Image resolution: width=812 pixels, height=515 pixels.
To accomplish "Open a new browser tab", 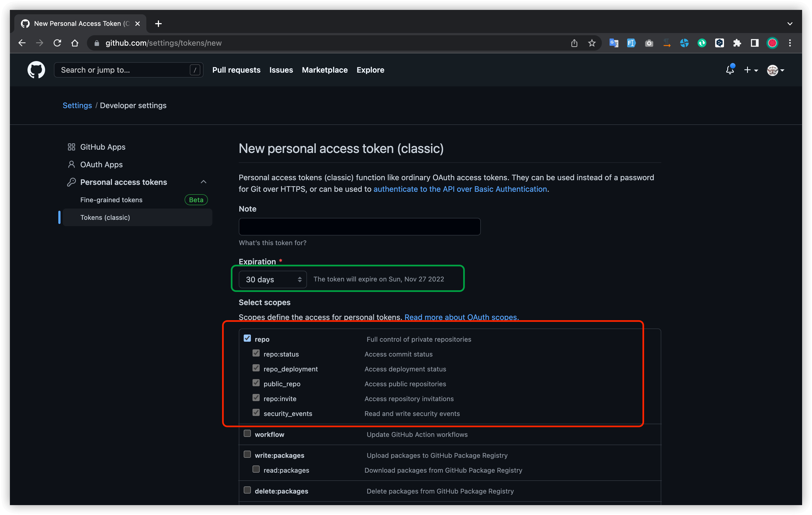I will [158, 24].
